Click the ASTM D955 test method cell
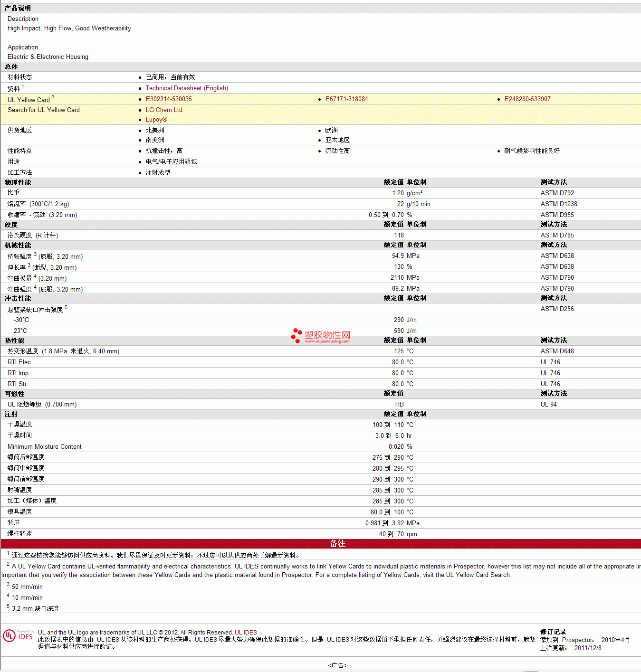Viewport: 641px width, 672px height. click(557, 215)
